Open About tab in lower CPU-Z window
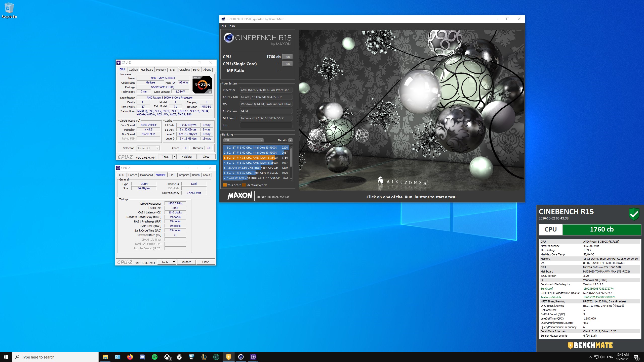The height and width of the screenshot is (362, 644). click(x=207, y=175)
